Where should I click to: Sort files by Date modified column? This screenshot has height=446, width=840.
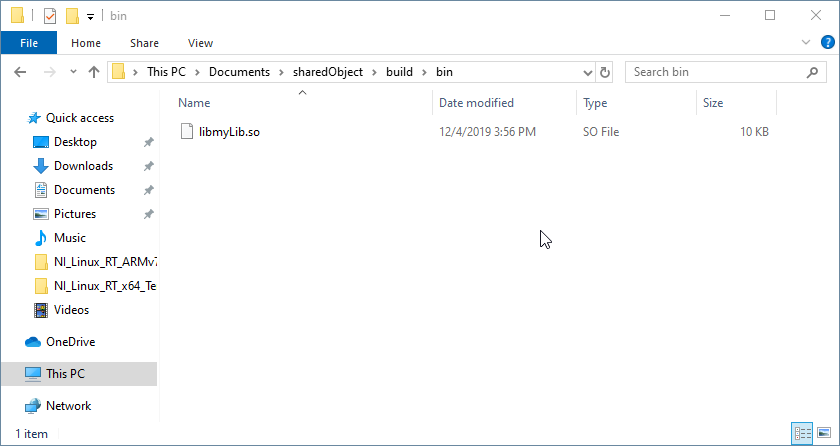(x=476, y=103)
